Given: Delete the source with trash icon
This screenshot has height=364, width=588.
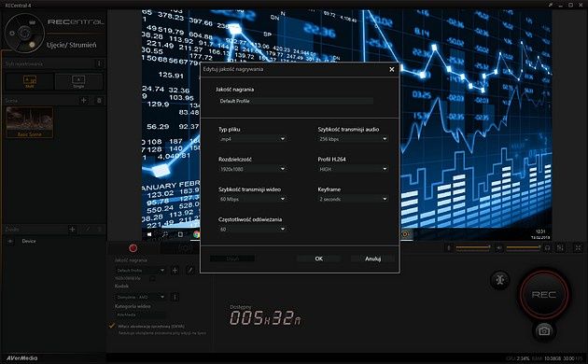Looking at the screenshot, I should tap(100, 229).
